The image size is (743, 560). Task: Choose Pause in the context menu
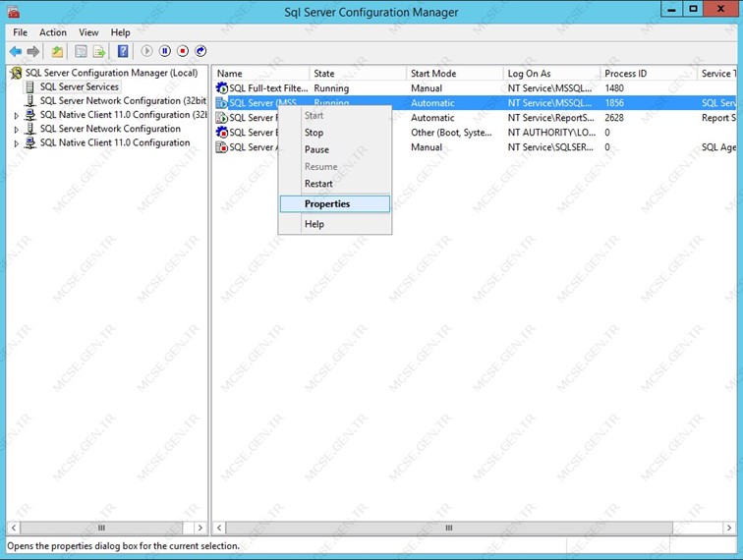pos(334,149)
